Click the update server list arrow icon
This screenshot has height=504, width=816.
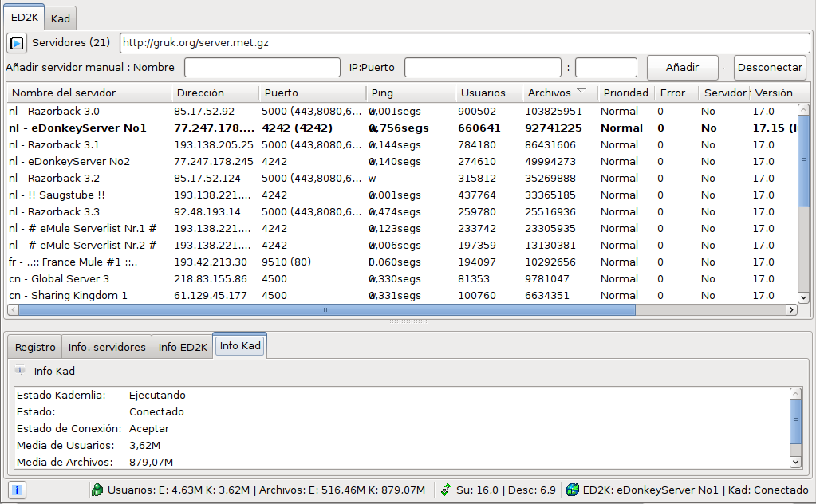pos(18,43)
